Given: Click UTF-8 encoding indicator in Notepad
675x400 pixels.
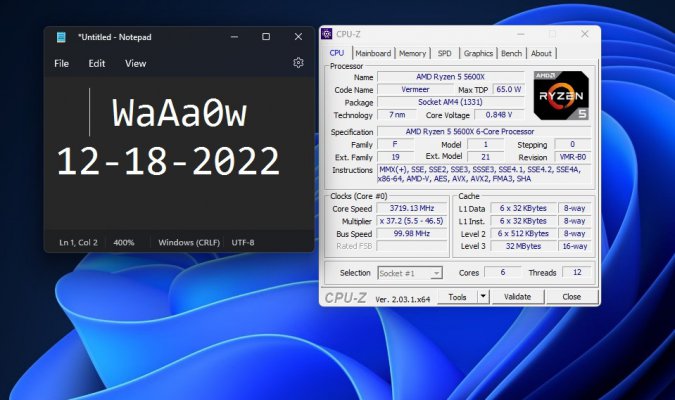Looking at the screenshot, I should tap(243, 242).
